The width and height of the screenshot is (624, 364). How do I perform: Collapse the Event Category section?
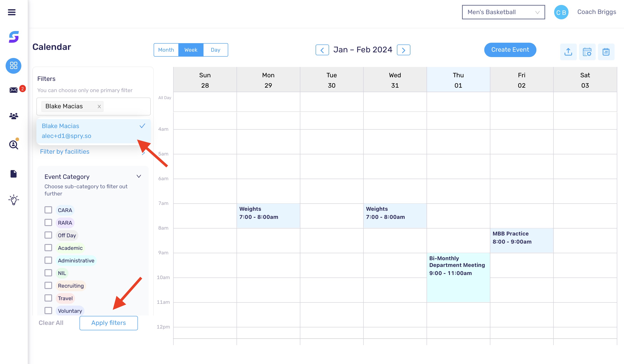coord(139,176)
